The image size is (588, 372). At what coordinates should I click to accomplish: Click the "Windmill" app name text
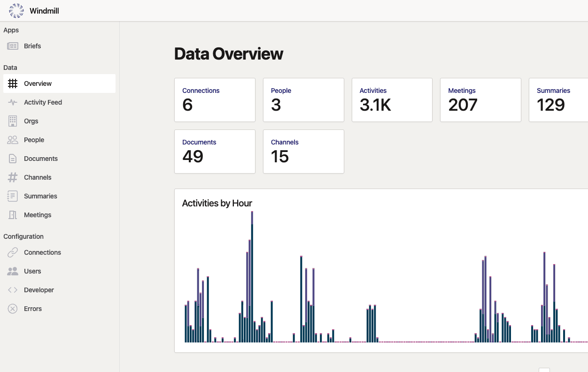pos(44,11)
